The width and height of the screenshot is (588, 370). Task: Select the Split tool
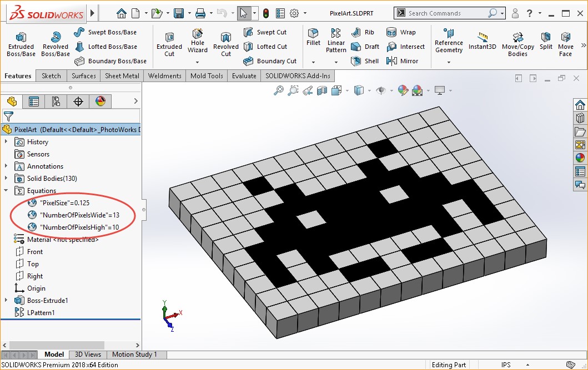(546, 41)
